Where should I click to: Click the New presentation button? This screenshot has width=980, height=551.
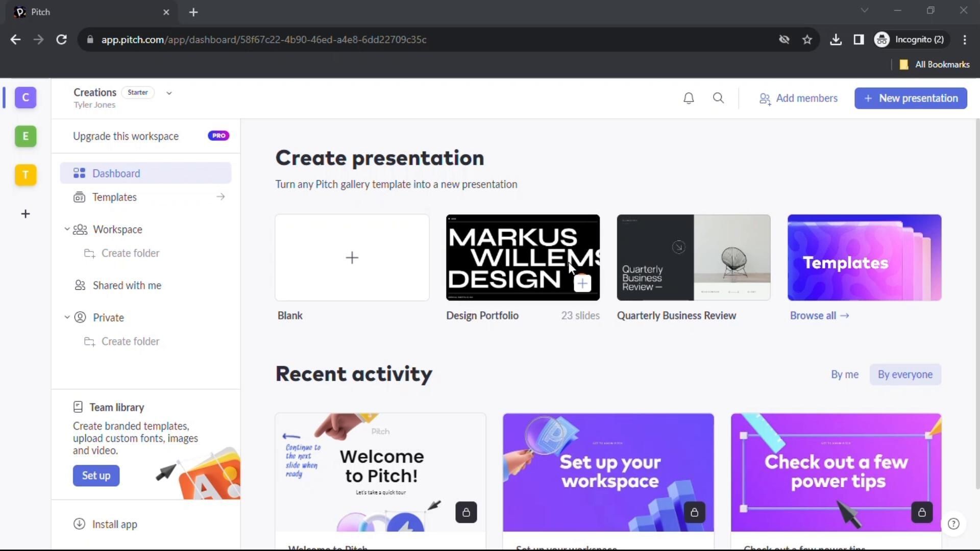pos(911,98)
